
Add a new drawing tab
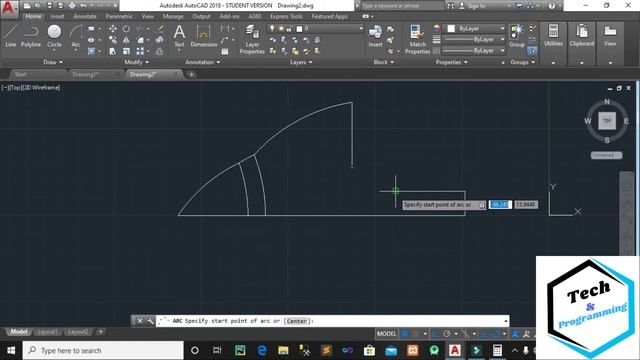tap(191, 74)
